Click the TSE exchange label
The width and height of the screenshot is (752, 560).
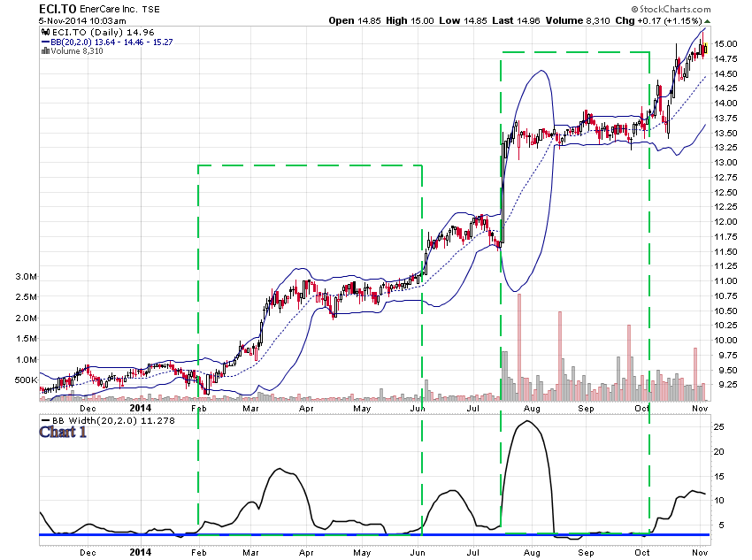tap(151, 9)
